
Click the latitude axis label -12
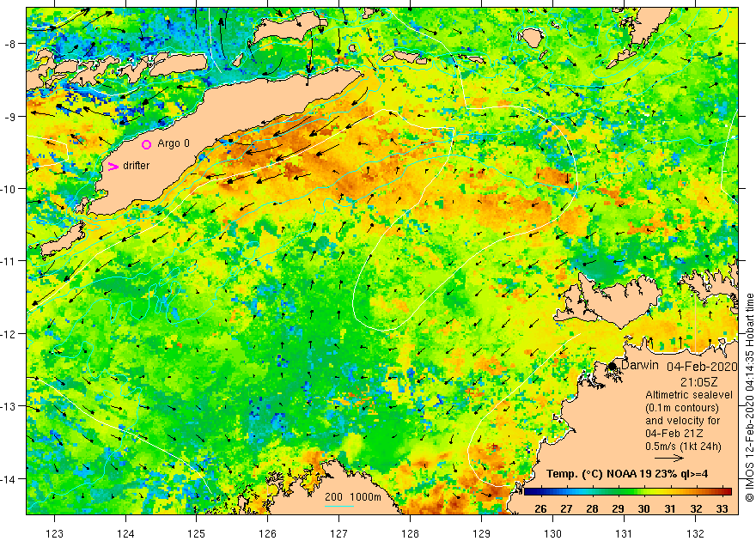9,334
